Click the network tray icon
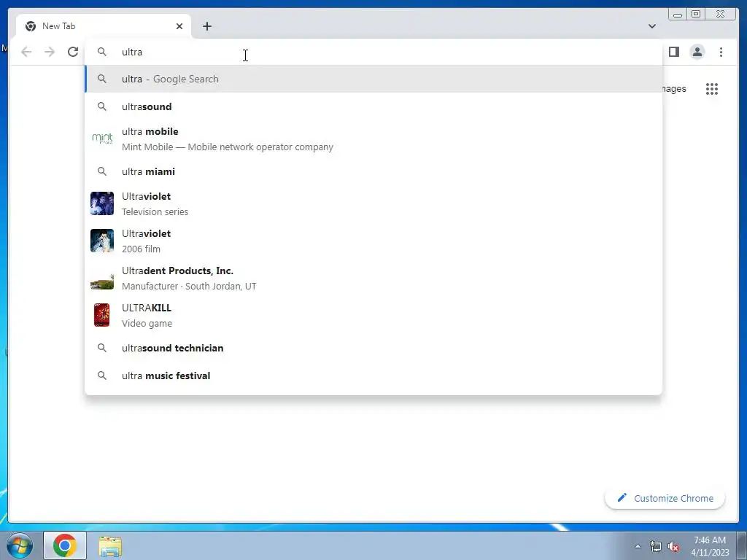This screenshot has width=747, height=560. pyautogui.click(x=656, y=547)
